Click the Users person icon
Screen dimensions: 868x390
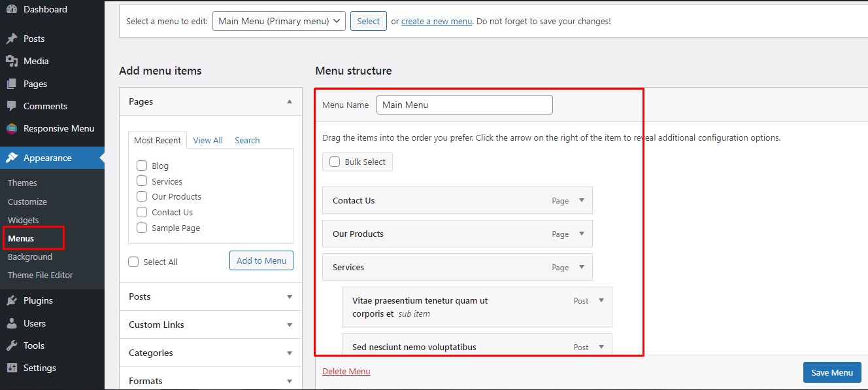(12, 323)
